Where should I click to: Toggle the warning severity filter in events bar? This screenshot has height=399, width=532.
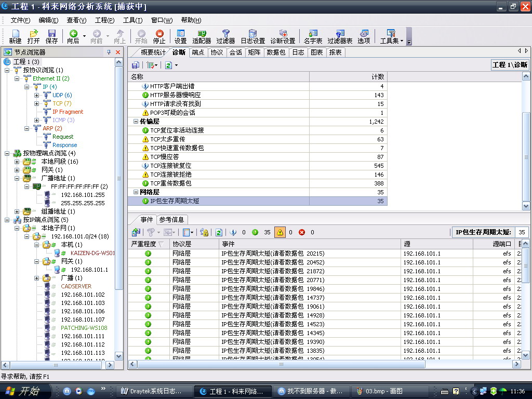280,232
